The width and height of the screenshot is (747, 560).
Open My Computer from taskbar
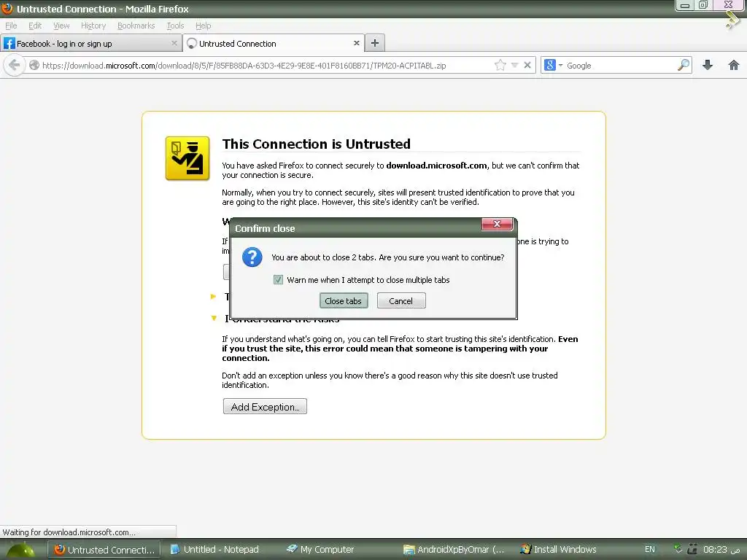320,550
